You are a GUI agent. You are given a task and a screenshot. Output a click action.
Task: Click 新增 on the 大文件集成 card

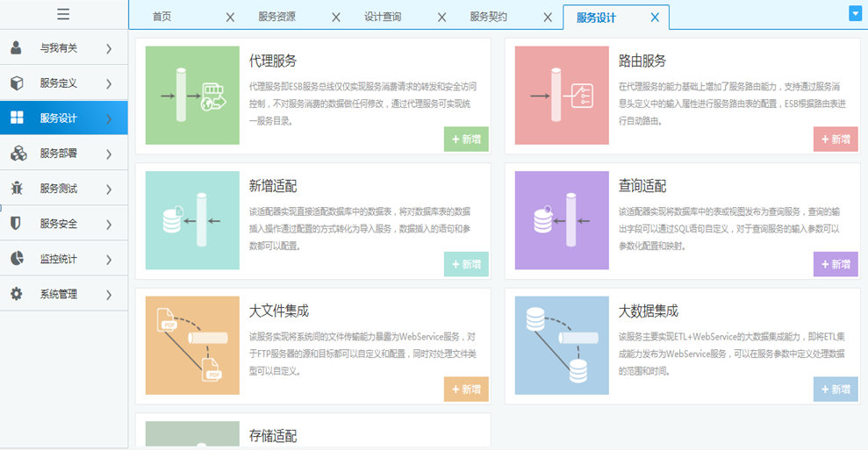point(466,389)
